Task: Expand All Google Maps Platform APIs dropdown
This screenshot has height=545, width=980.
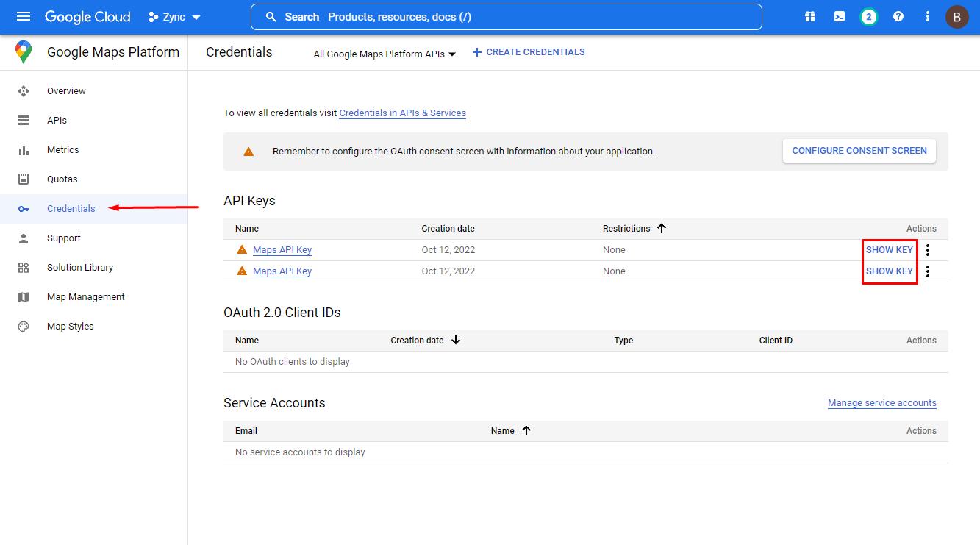Action: (x=385, y=54)
